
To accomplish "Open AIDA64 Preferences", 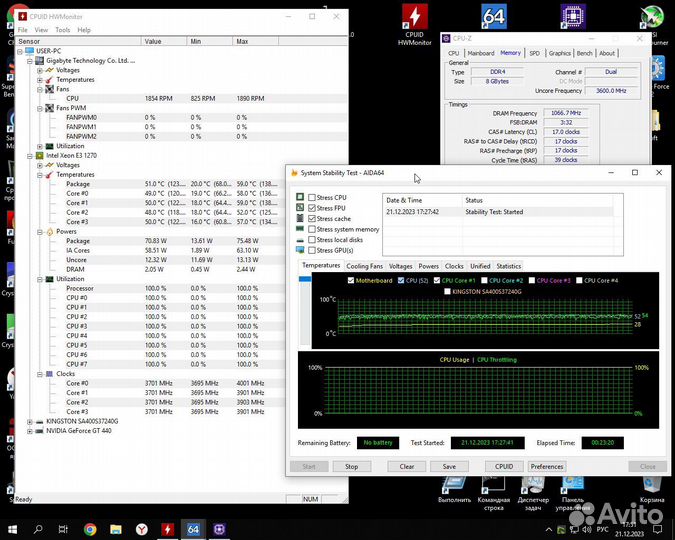I will (547, 466).
